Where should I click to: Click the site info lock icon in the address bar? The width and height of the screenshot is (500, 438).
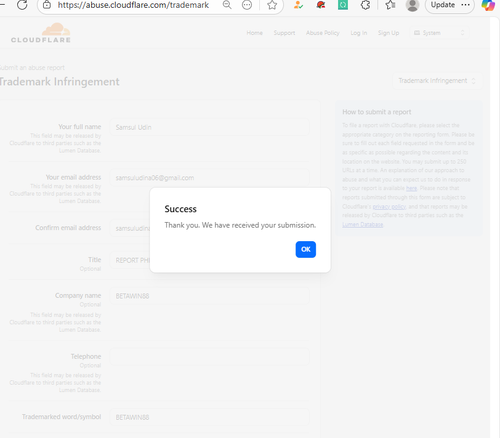pos(47,5)
